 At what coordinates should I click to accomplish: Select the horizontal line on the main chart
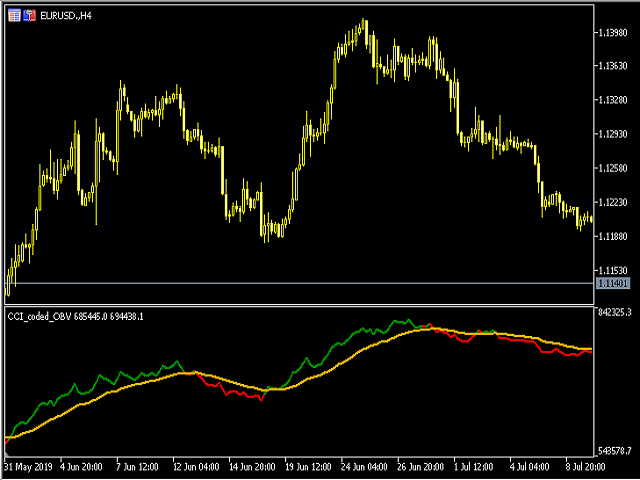300,284
